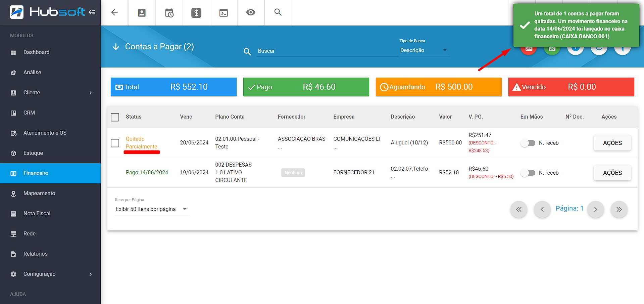The width and height of the screenshot is (644, 304).
Task: Open the terminal console toolbar icon
Action: 224,13
